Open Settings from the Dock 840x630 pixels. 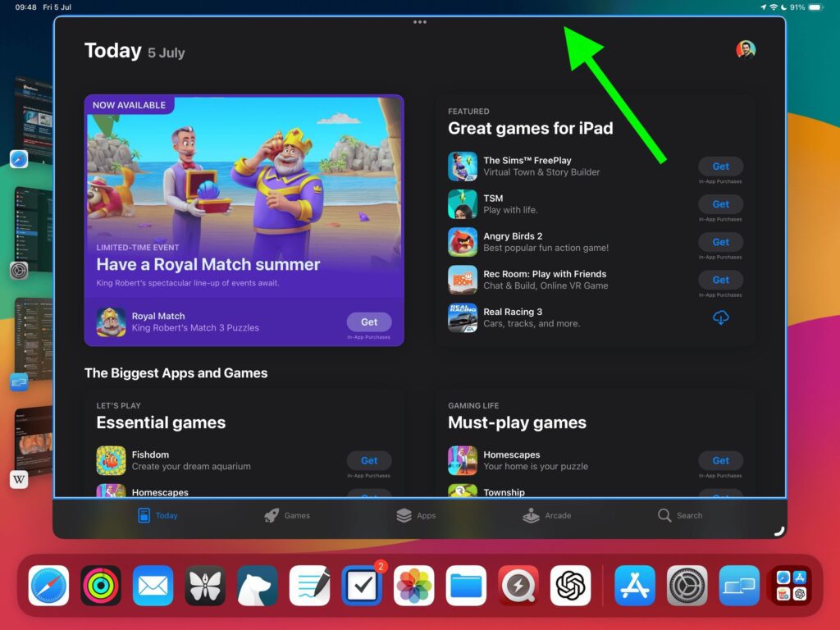tap(686, 586)
